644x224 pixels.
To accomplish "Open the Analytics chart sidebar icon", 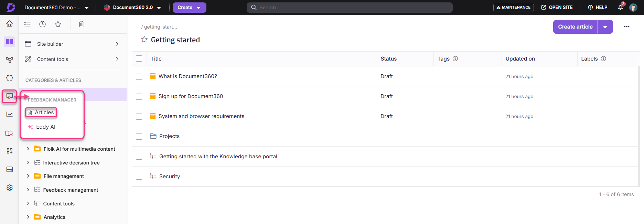I will pos(10,115).
